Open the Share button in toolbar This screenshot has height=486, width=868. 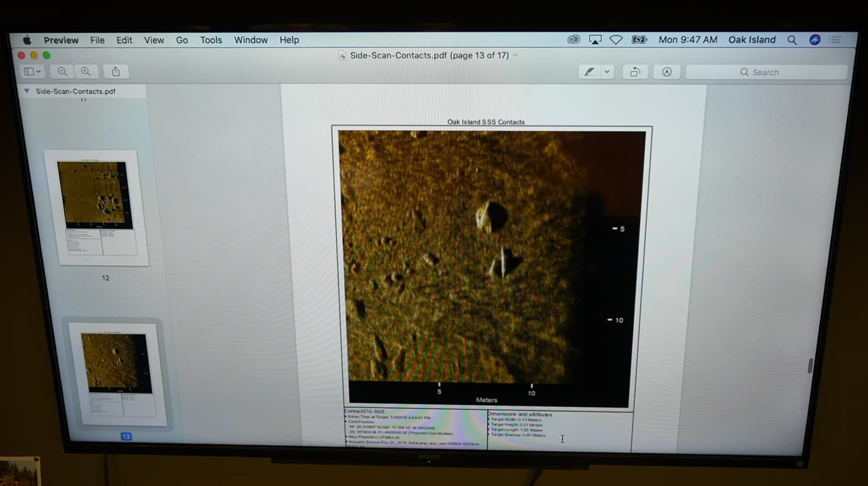click(x=116, y=71)
